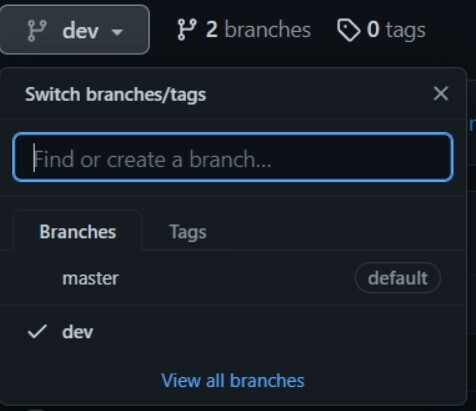Focus the Find or create a branch field

[x=233, y=157]
